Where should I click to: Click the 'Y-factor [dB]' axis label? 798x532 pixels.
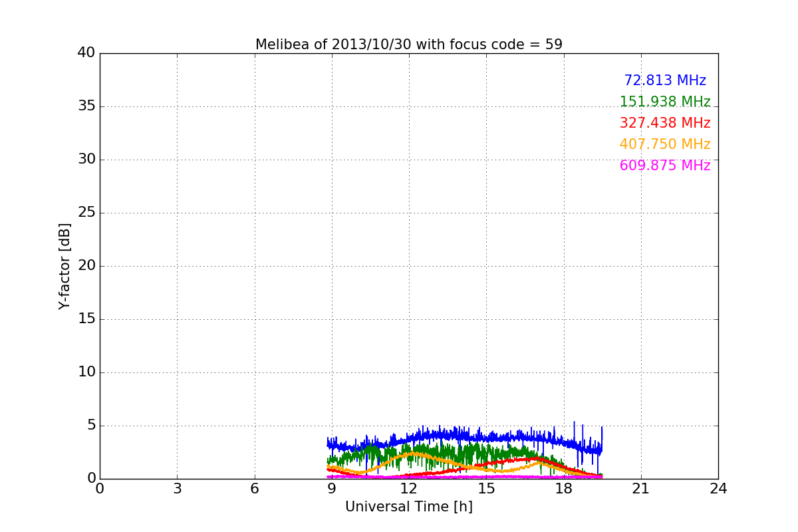(65, 266)
